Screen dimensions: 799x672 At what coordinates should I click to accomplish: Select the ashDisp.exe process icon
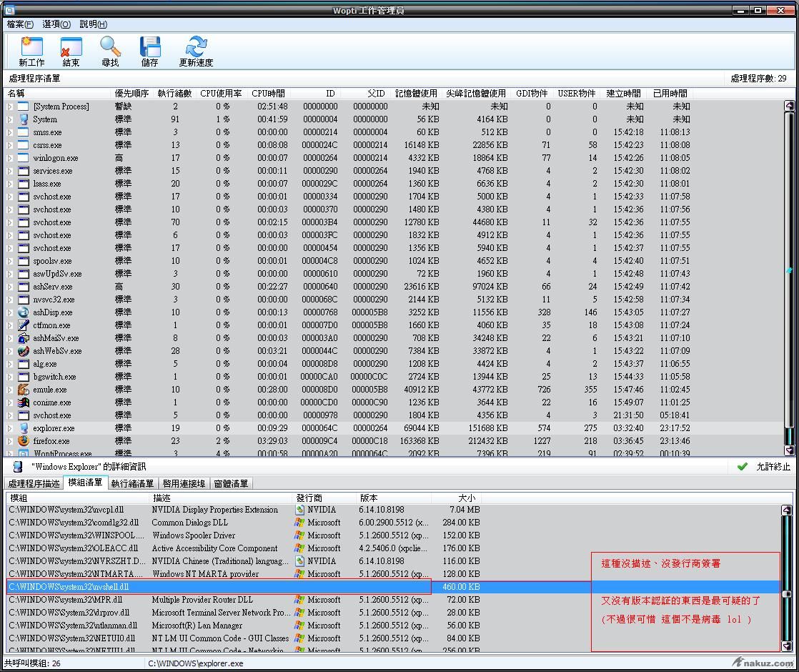point(24,312)
